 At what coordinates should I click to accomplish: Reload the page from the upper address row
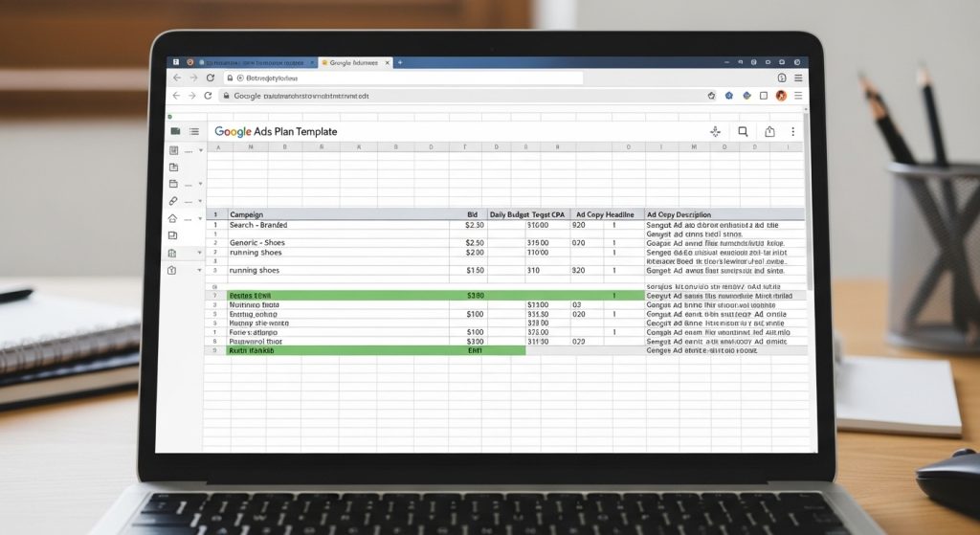(211, 78)
